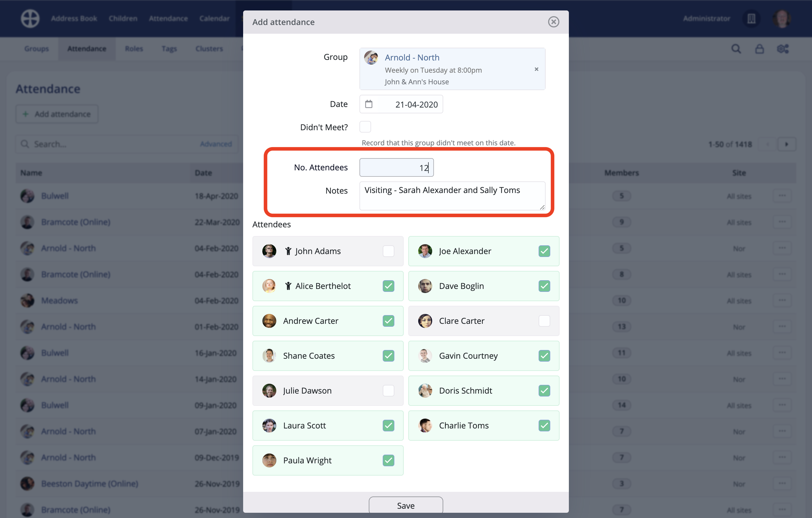
Task: Check John Adams as attending
Action: coord(388,251)
